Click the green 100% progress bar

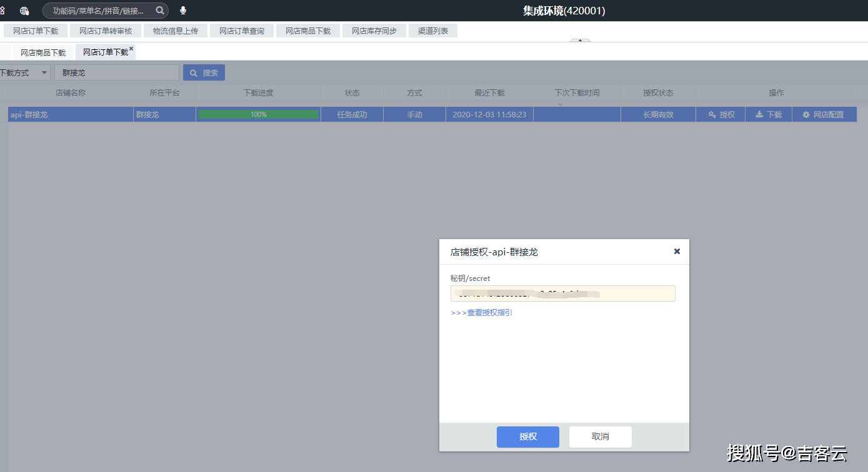(x=258, y=114)
